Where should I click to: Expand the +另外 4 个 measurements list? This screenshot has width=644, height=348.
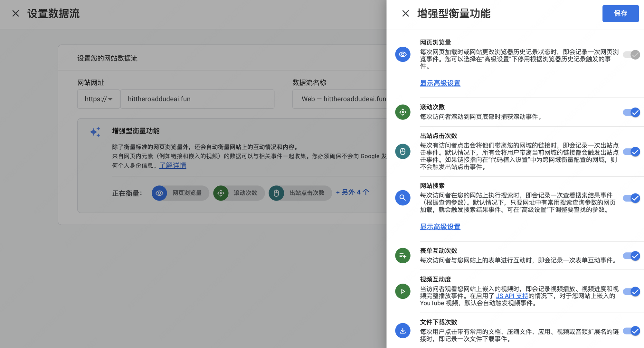click(352, 192)
